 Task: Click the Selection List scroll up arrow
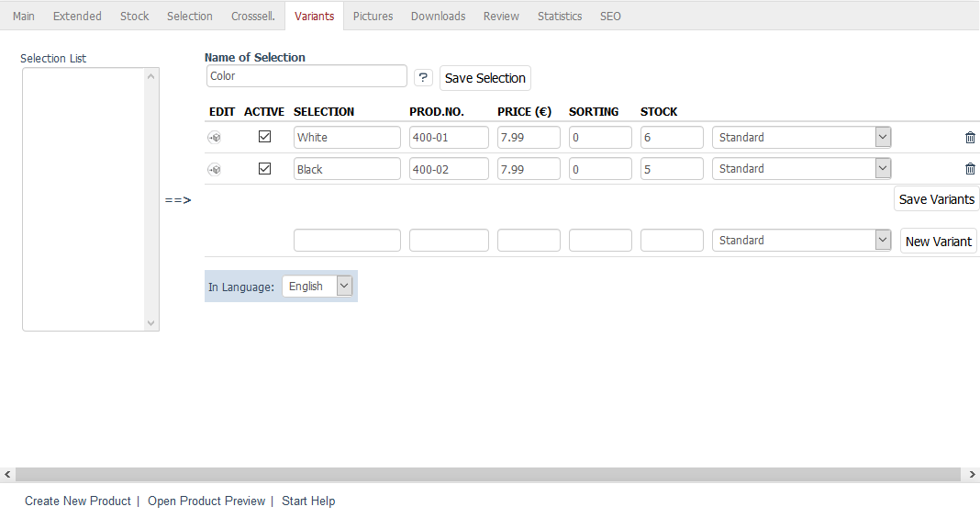(150, 76)
